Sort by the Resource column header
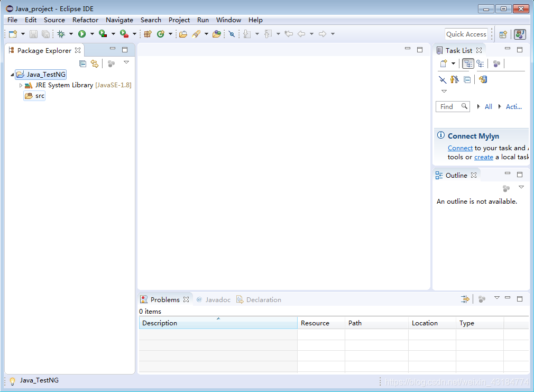 (321, 323)
